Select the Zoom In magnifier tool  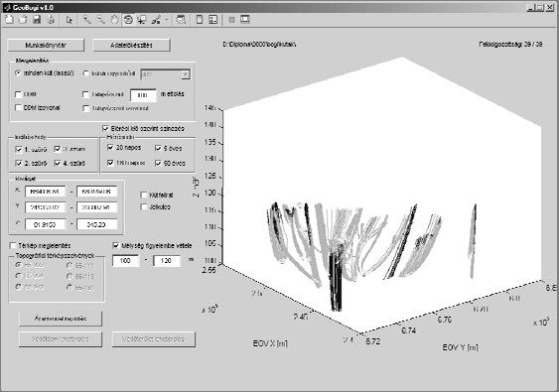[86, 20]
